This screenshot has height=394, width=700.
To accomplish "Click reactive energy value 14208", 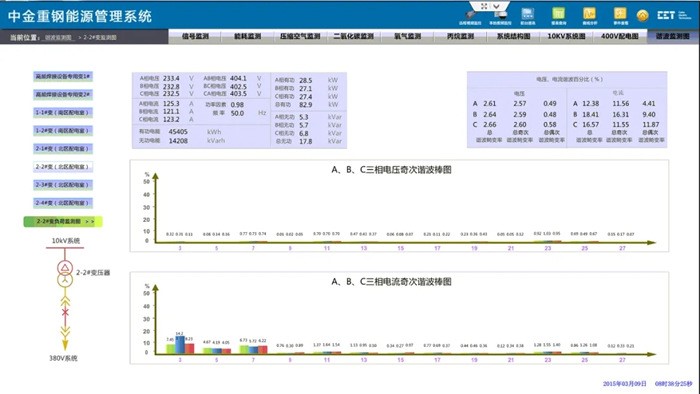I will coord(178,141).
